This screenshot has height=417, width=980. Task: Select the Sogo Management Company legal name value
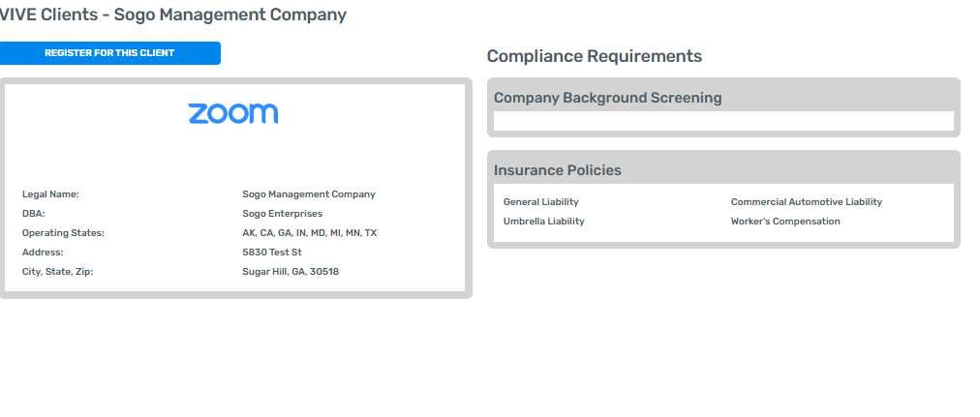309,194
